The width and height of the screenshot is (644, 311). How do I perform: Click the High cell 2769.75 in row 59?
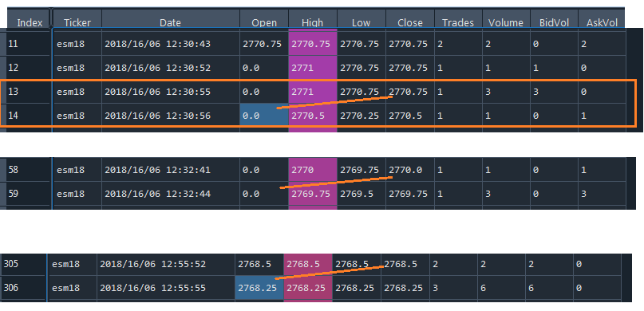coord(313,194)
